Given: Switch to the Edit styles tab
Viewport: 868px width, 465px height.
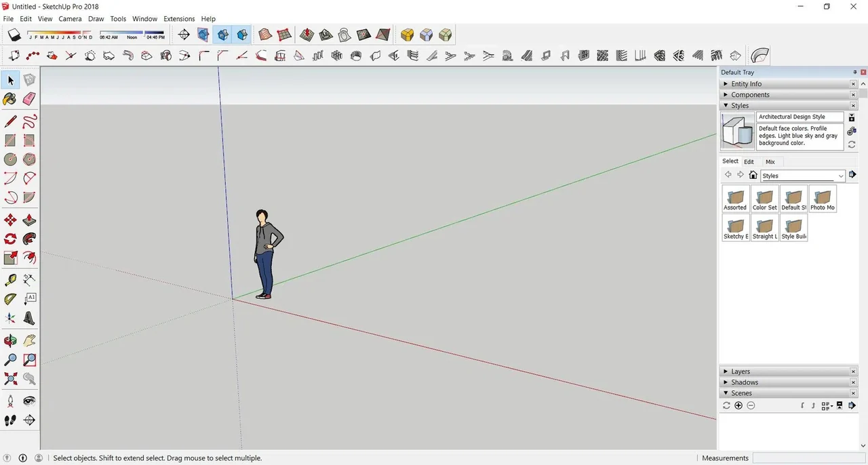Looking at the screenshot, I should click(749, 162).
